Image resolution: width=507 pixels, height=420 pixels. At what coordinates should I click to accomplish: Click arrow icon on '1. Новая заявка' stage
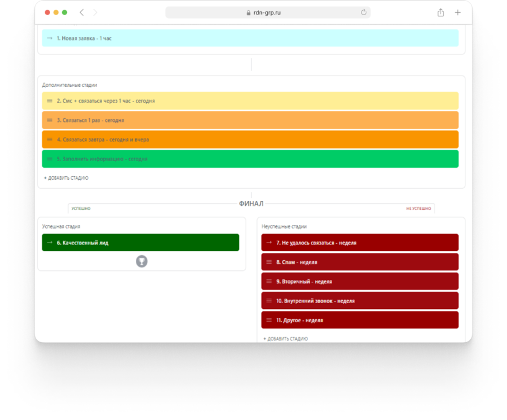click(49, 38)
